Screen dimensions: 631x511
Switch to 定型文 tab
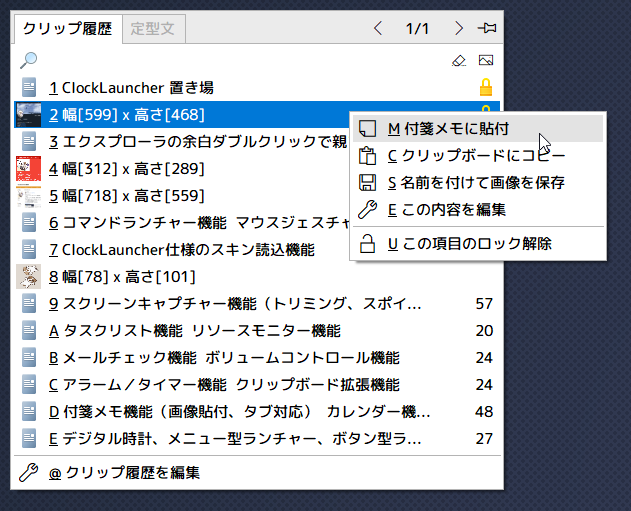[153, 29]
